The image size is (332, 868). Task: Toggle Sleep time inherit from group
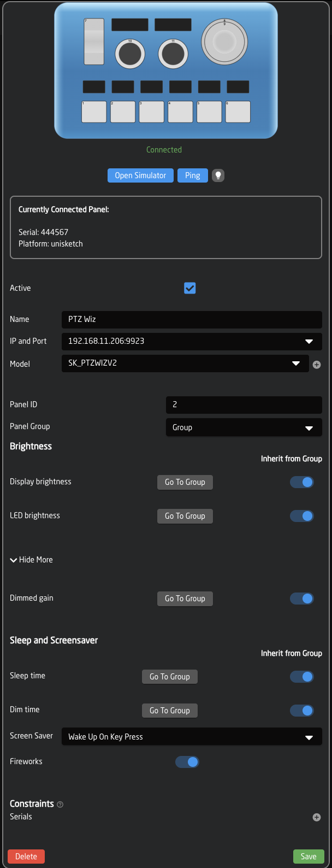[x=302, y=677]
